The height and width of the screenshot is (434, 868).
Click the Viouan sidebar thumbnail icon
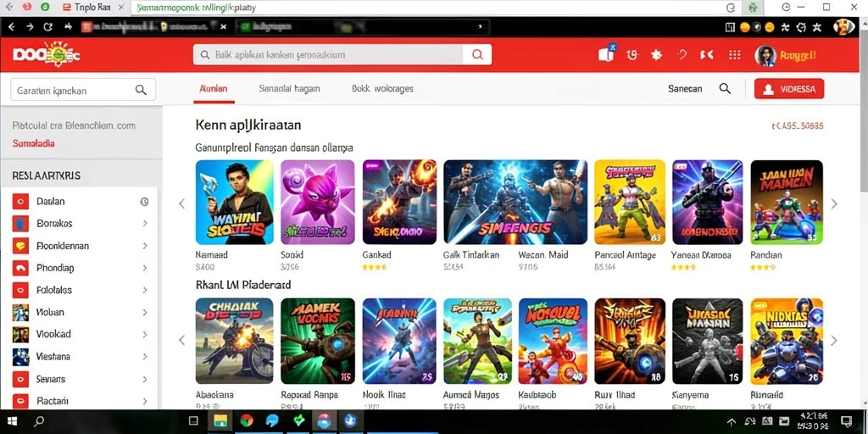(20, 312)
